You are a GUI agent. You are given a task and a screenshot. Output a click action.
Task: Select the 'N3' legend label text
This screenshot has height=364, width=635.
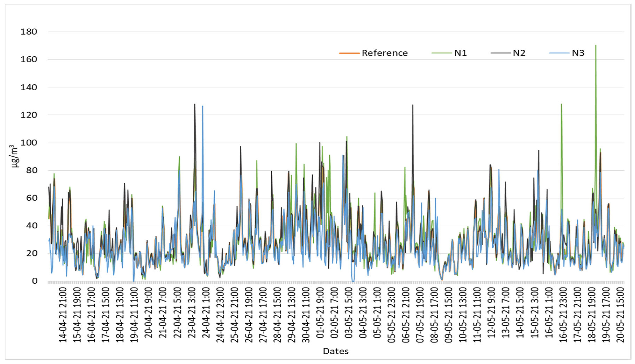tap(578, 53)
